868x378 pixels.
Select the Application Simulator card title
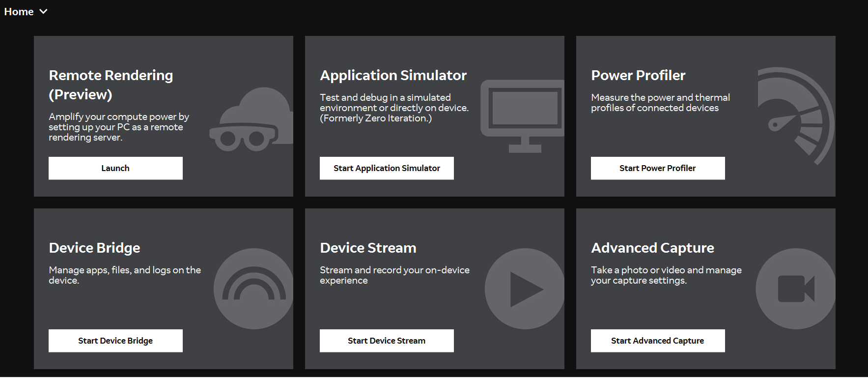pos(393,75)
